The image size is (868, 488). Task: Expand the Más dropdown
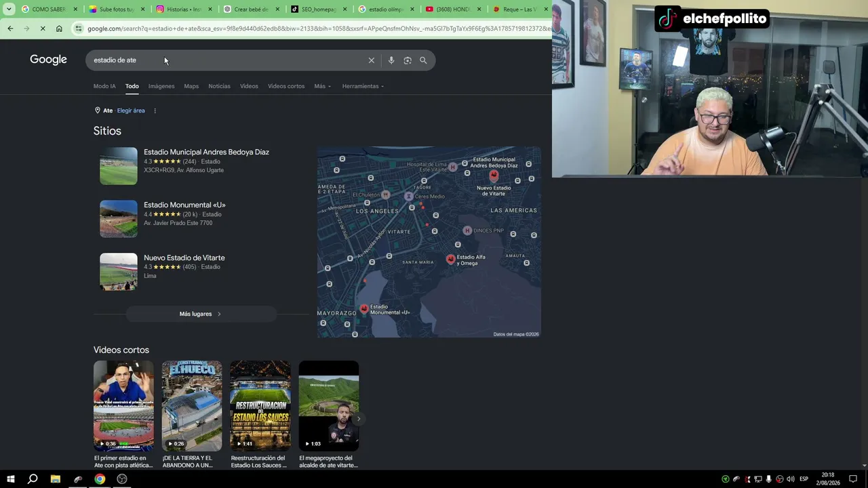322,86
